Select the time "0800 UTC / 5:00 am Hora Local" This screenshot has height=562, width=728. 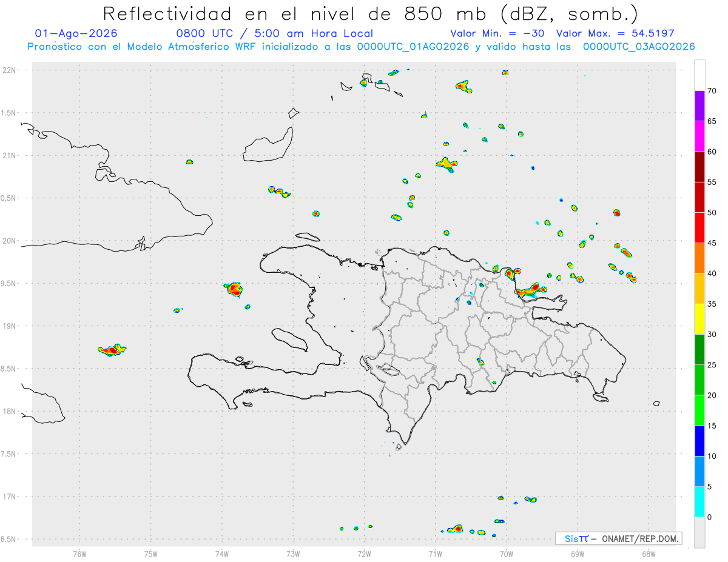[x=274, y=33]
